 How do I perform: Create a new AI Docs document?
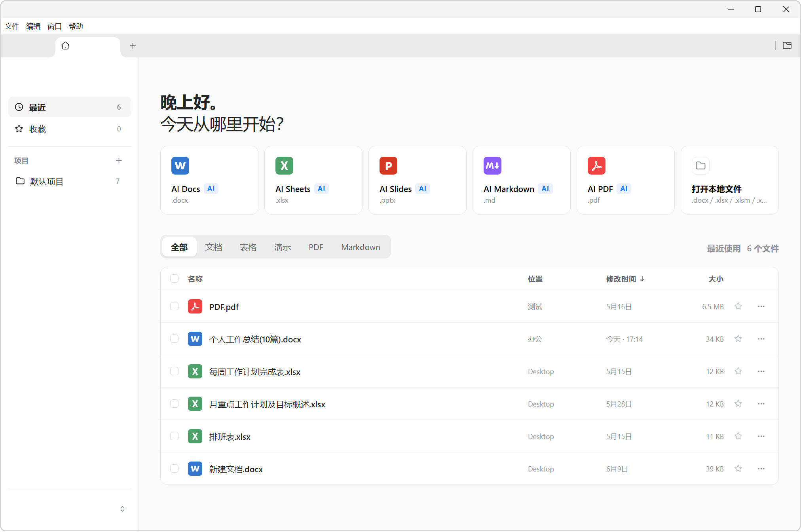(x=209, y=180)
